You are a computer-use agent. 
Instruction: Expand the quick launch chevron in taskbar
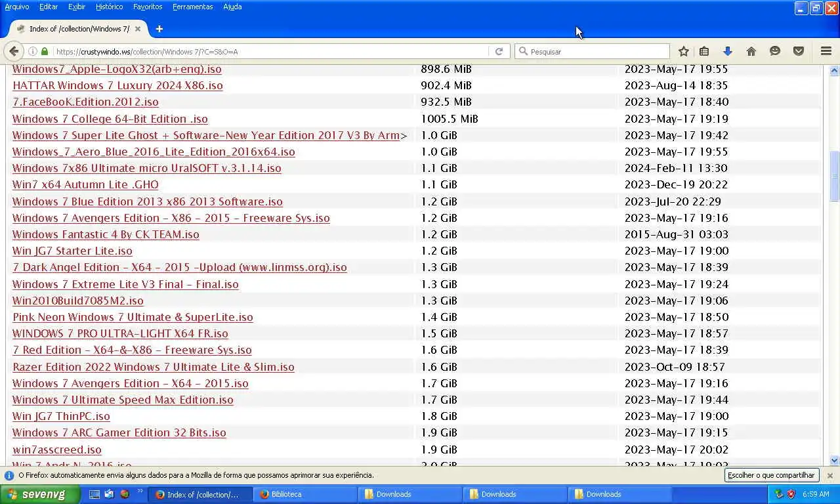140,492
